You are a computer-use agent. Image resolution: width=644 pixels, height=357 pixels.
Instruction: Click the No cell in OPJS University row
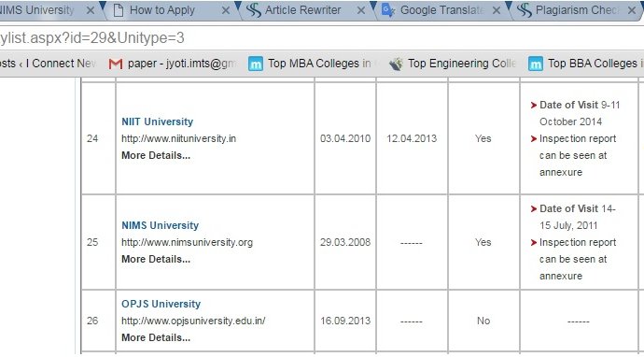click(483, 321)
